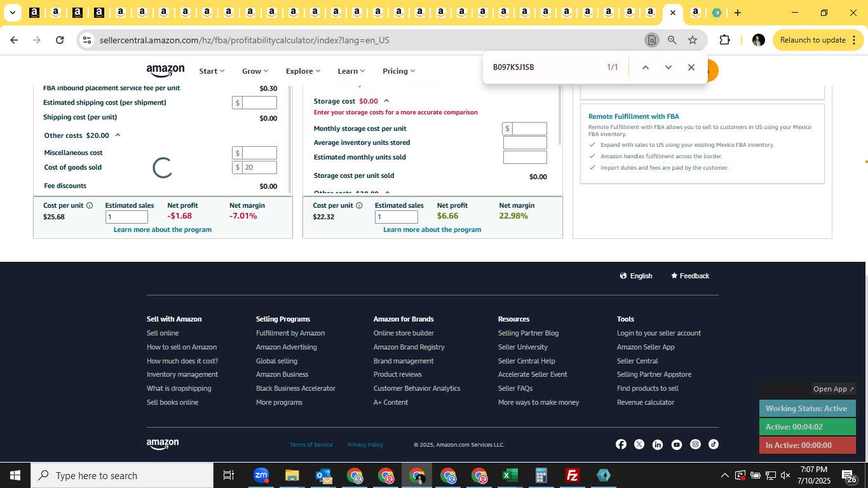Open Amazon's LinkedIn icon
Screen dimensions: 868x488
pos(657,444)
